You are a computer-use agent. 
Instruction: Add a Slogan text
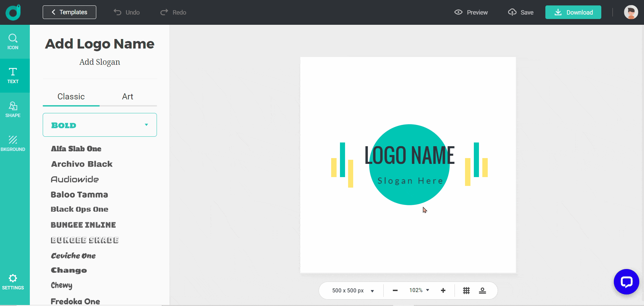click(100, 62)
